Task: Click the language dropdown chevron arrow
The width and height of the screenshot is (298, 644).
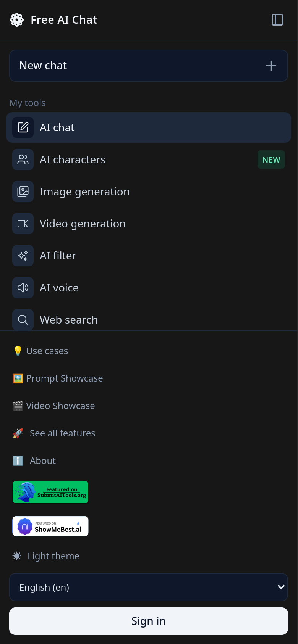Action: tap(281, 587)
